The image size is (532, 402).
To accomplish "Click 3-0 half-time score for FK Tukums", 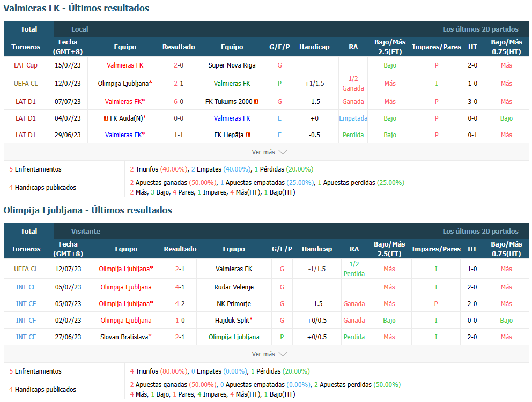I will point(472,102).
